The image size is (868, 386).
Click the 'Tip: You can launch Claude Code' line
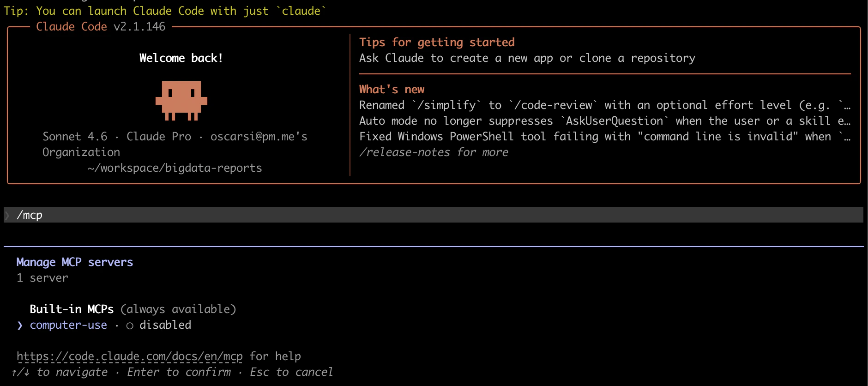coord(165,11)
